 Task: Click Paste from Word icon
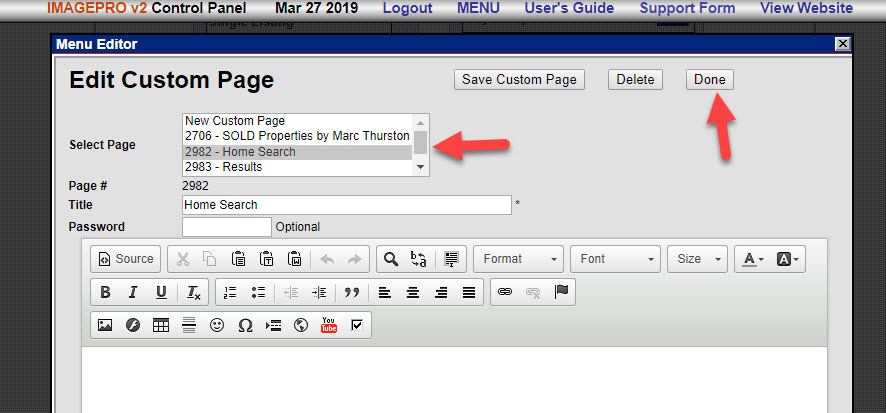(x=295, y=259)
